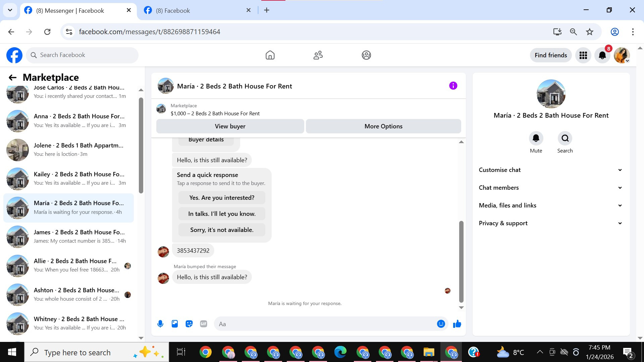The width and height of the screenshot is (644, 362).
Task: Open James conversation in Marketplace list
Action: pos(79,236)
